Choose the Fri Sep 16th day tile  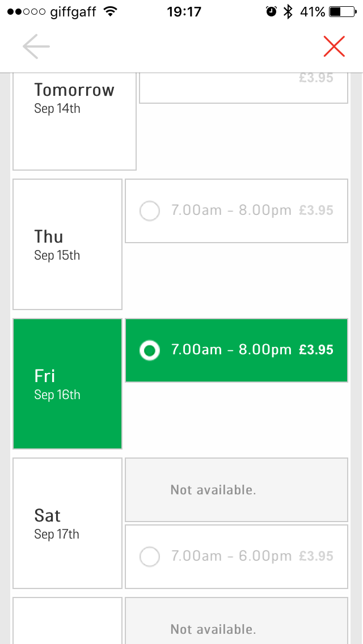pos(67,384)
